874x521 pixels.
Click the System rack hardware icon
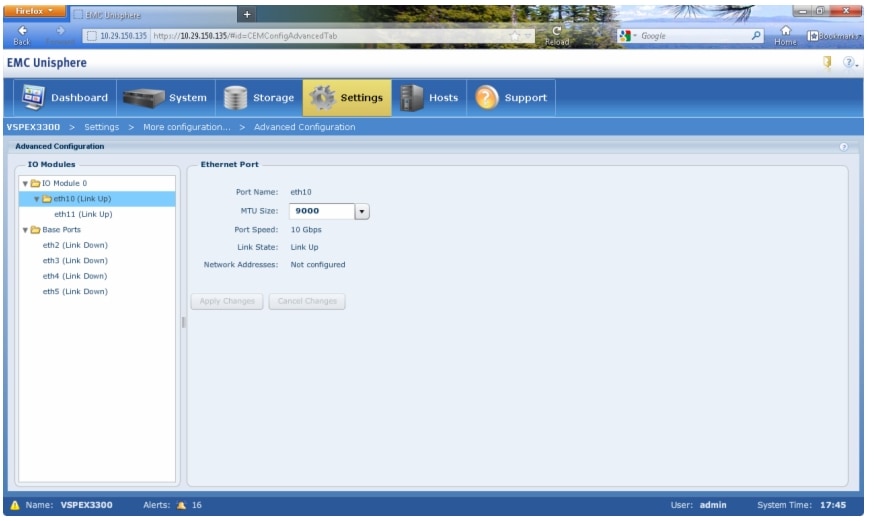[x=143, y=98]
